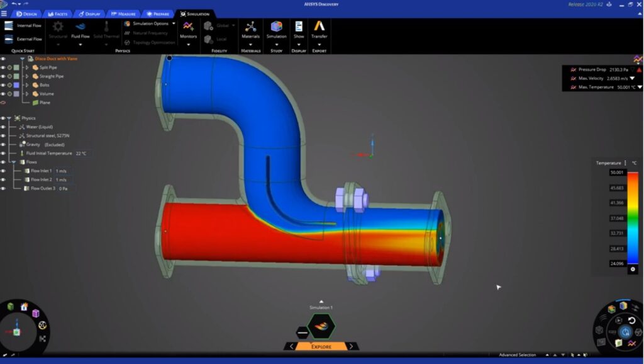The height and width of the screenshot is (364, 644).
Task: Select the Internal Flow quick start tool
Action: (30, 25)
